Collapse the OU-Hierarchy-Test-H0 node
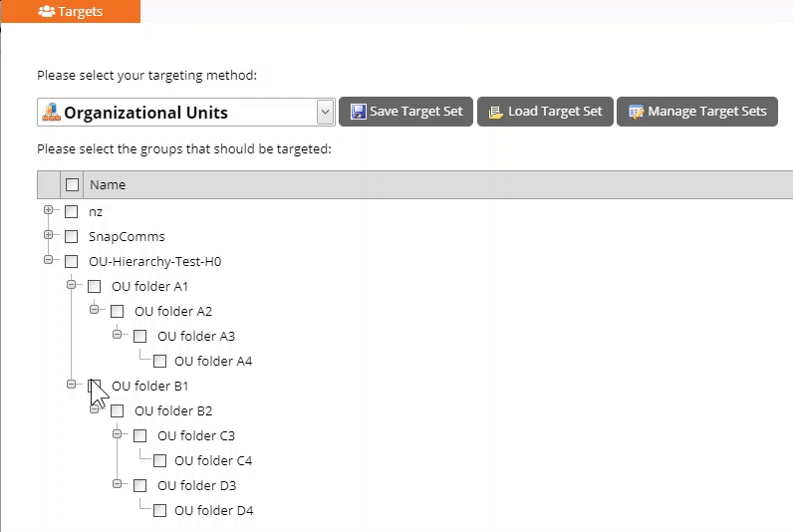793x532 pixels. [x=48, y=259]
